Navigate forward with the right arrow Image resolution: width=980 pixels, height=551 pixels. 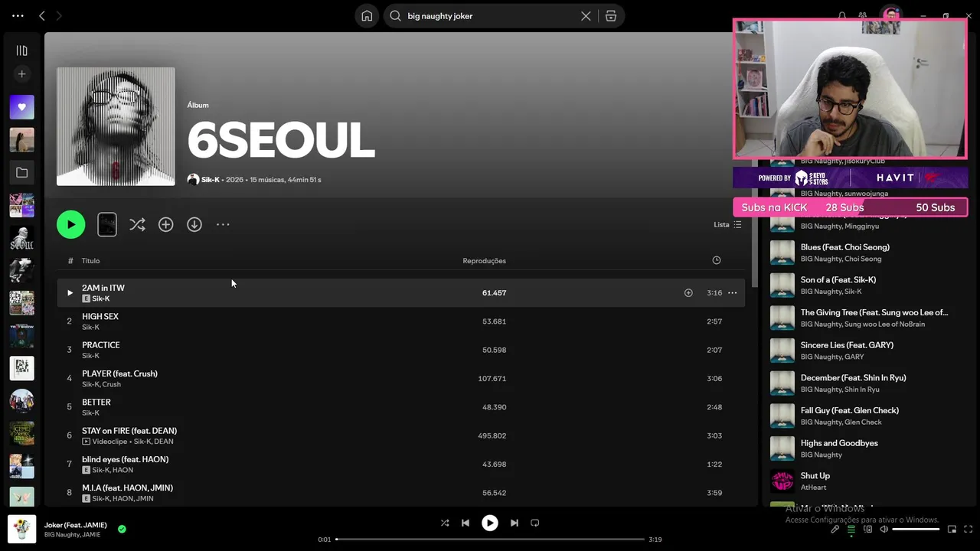(59, 15)
